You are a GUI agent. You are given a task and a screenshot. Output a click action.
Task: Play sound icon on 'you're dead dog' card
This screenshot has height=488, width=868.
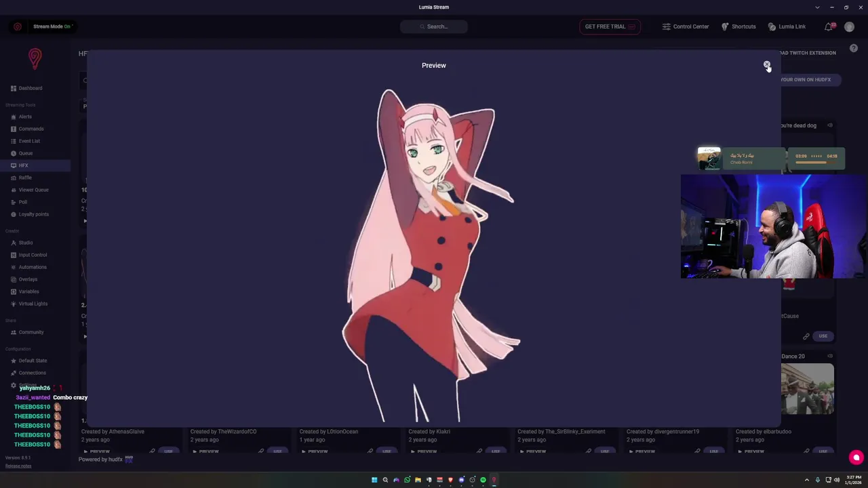(x=829, y=125)
